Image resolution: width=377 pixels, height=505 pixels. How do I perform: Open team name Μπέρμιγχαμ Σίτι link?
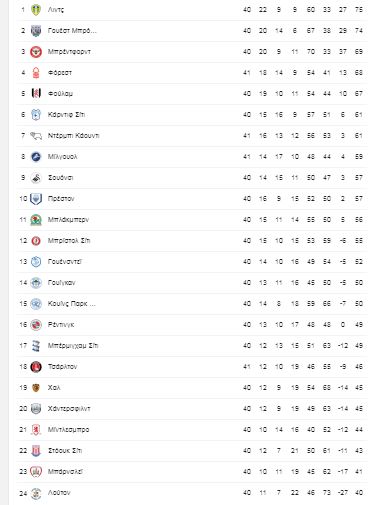[73, 346]
